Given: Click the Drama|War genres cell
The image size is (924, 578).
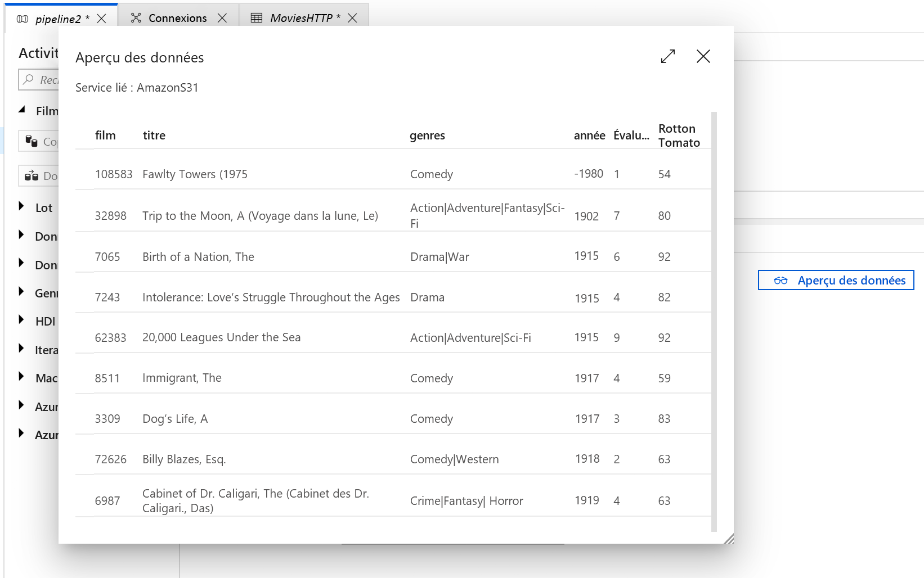Looking at the screenshot, I should pos(439,257).
